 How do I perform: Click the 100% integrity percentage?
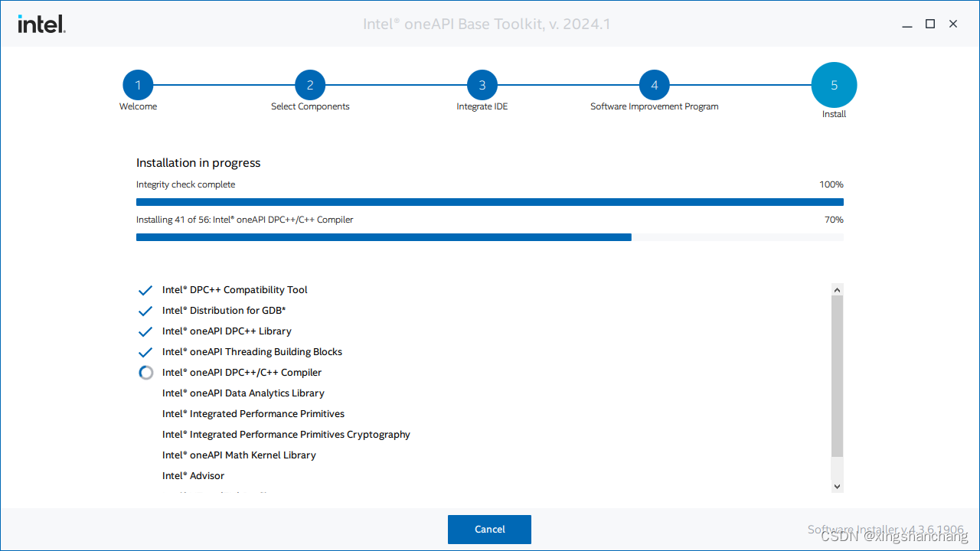(831, 184)
